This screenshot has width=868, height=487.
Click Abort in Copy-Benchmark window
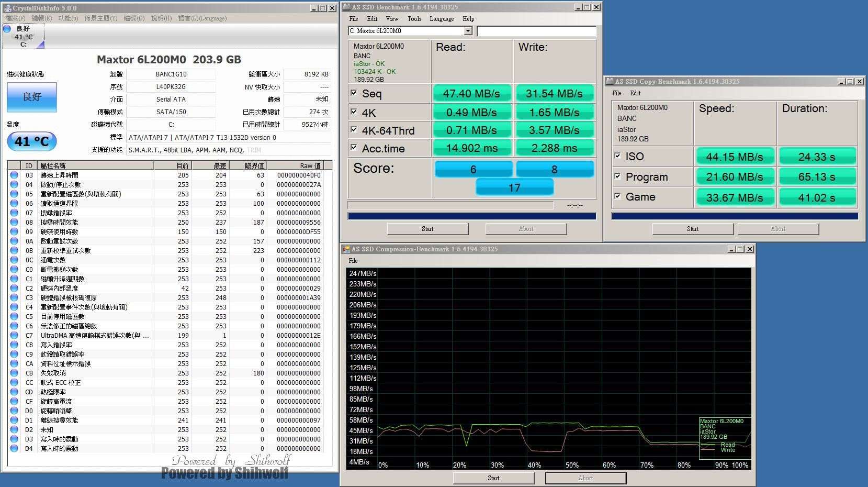point(778,229)
